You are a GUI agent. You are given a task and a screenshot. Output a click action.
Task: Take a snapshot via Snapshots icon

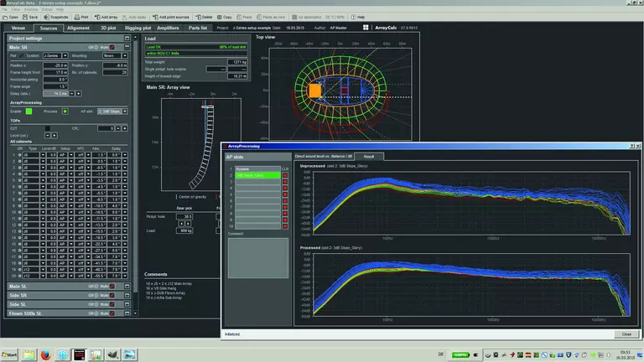point(56,17)
